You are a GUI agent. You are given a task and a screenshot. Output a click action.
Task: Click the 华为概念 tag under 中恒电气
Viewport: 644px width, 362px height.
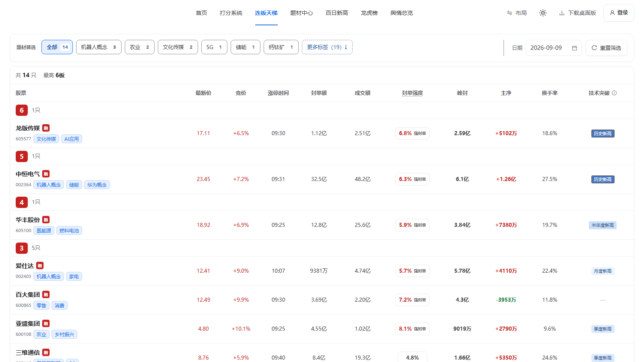click(97, 185)
